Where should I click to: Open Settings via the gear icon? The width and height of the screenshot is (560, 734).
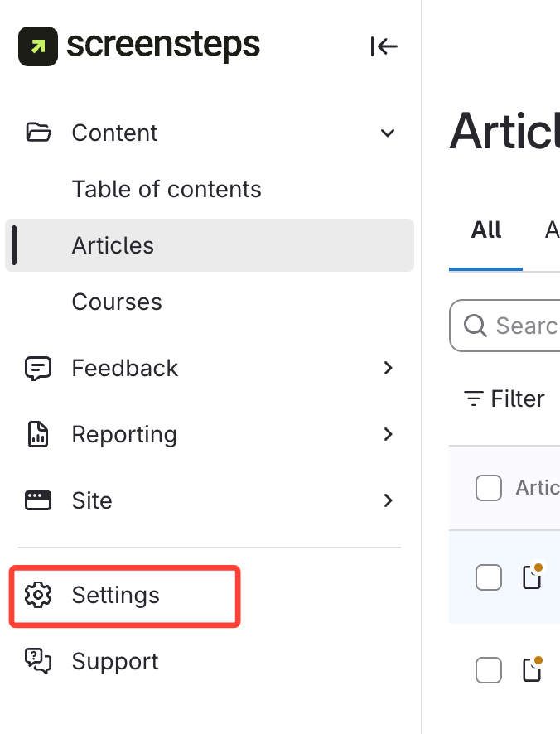[x=38, y=595]
